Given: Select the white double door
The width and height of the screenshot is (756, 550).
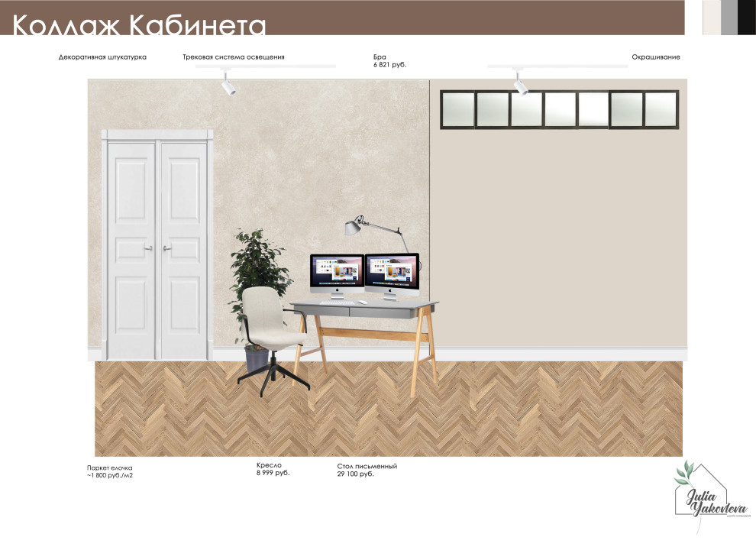Looking at the screenshot, I should (157, 244).
